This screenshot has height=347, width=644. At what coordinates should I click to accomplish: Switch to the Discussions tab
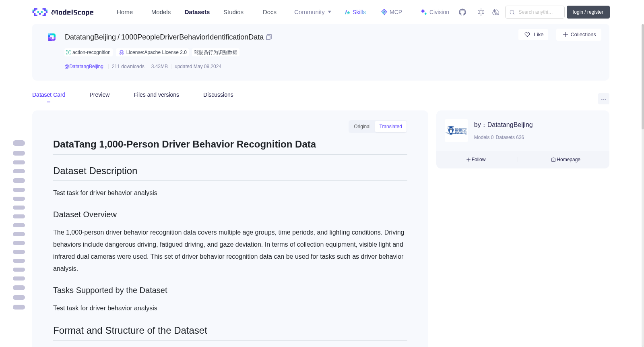pyautogui.click(x=218, y=95)
